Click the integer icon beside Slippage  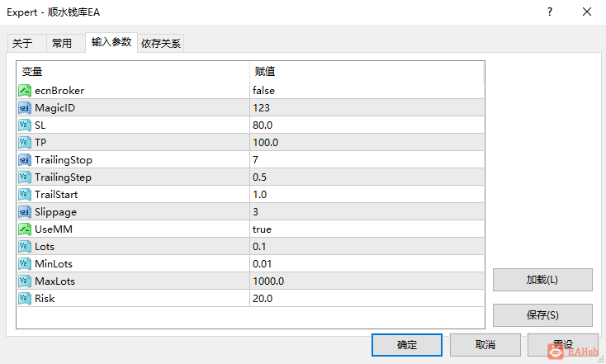point(25,212)
